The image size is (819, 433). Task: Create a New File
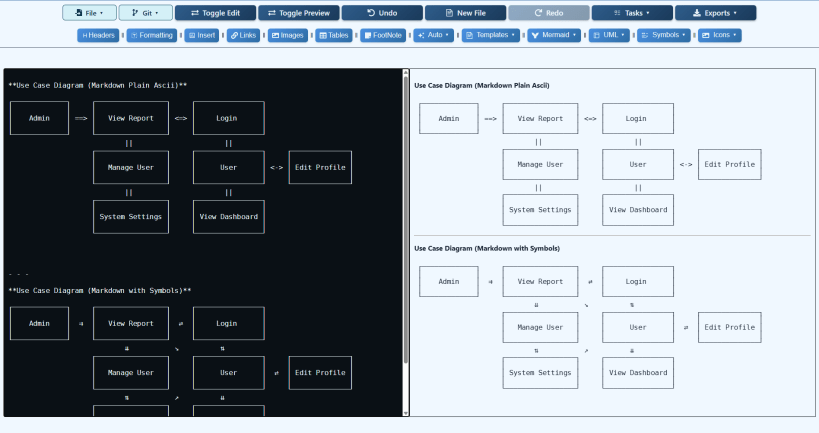tap(465, 13)
